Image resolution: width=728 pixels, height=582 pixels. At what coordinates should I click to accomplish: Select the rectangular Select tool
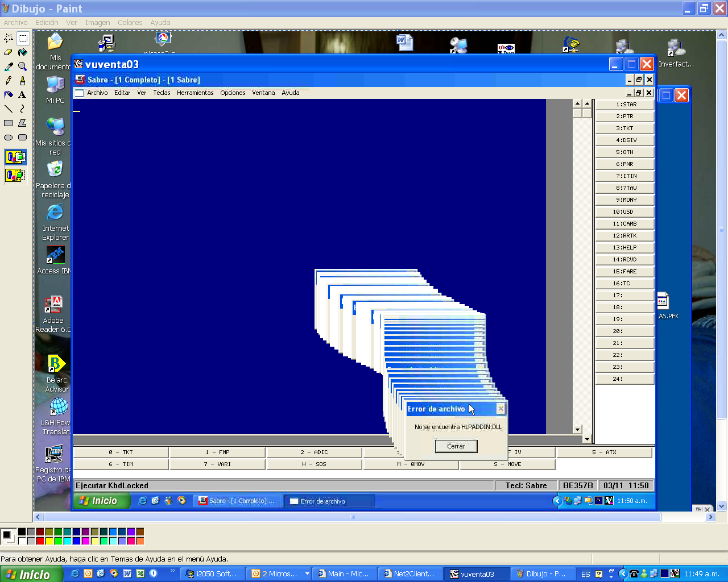tap(23, 38)
